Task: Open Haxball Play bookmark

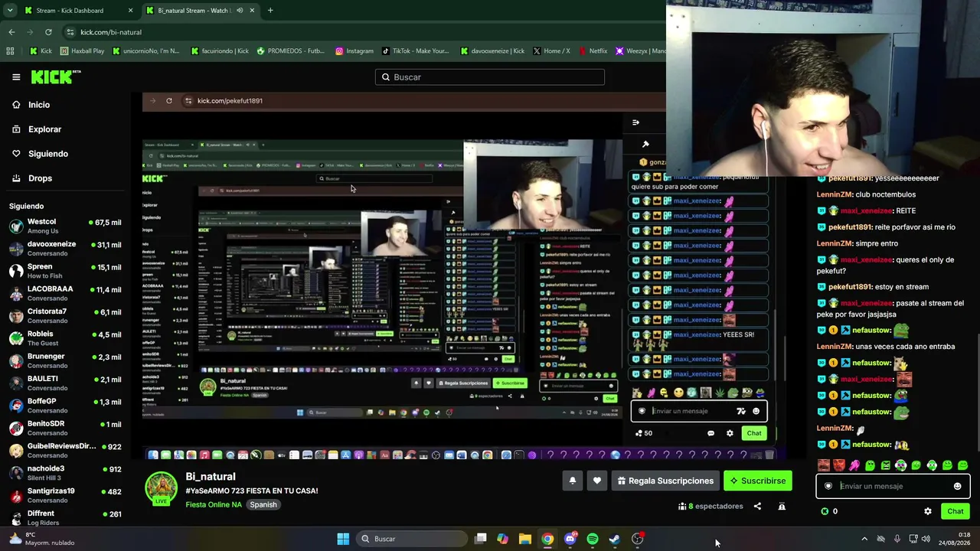Action: click(82, 51)
